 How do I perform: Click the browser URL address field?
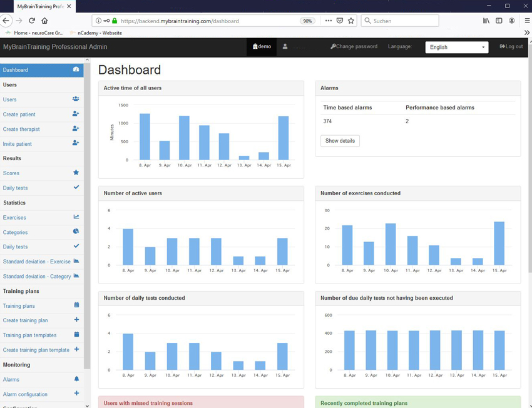click(207, 21)
